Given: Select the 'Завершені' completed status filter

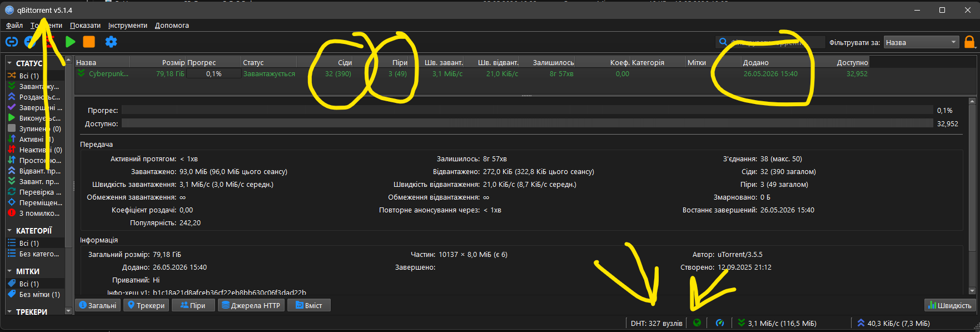Looking at the screenshot, I should [x=36, y=107].
